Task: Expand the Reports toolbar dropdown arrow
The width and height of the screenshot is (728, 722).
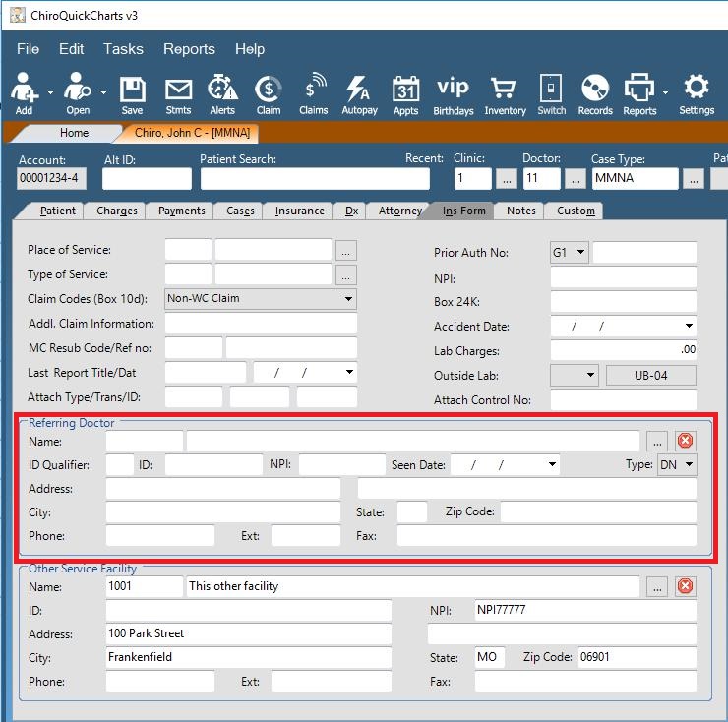Action: tap(665, 92)
